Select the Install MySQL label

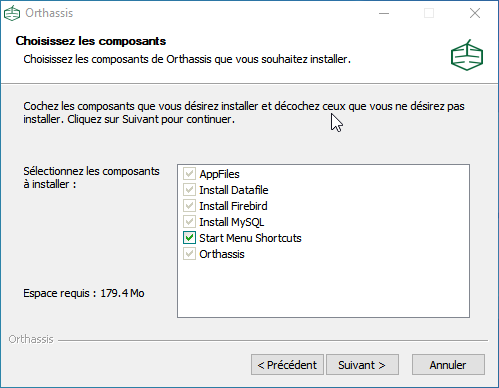point(232,222)
